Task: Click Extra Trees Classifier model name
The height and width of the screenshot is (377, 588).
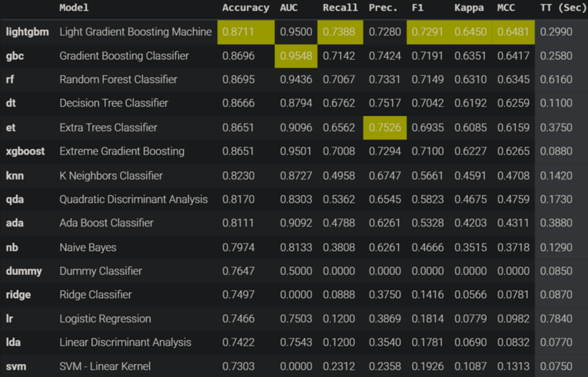Action: click(x=108, y=127)
